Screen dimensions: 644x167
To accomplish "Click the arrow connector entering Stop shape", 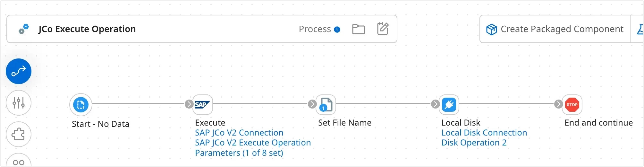I will (x=558, y=104).
